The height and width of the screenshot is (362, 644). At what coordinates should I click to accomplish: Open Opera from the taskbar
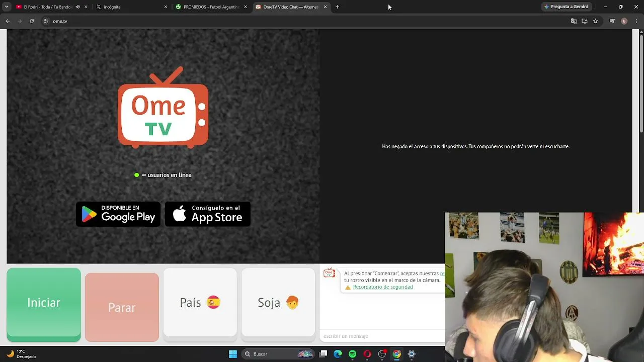click(x=367, y=354)
